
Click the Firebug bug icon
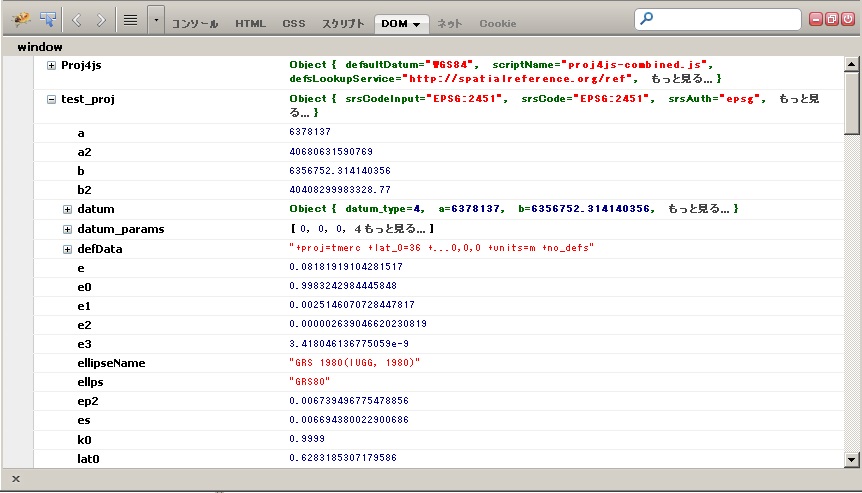[20, 19]
